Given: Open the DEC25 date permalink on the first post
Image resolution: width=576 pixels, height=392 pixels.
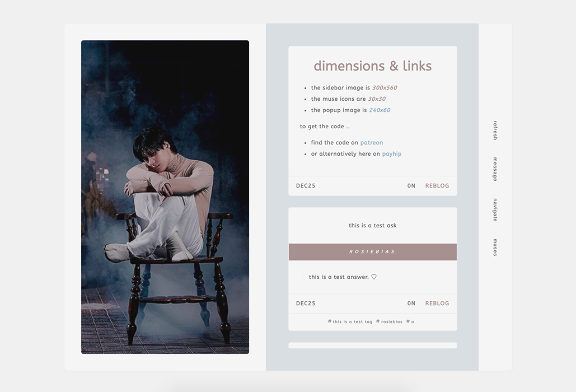Looking at the screenshot, I should 306,186.
